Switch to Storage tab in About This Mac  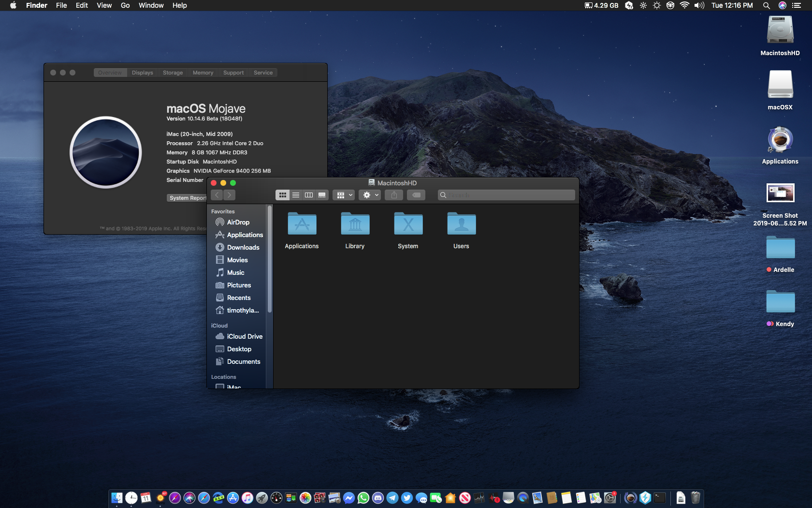click(x=173, y=73)
